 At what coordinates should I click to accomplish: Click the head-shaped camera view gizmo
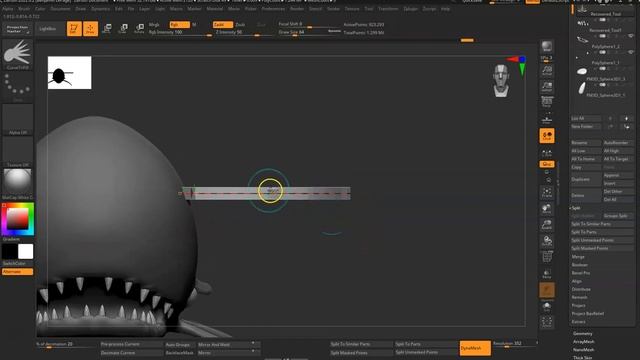click(x=501, y=80)
